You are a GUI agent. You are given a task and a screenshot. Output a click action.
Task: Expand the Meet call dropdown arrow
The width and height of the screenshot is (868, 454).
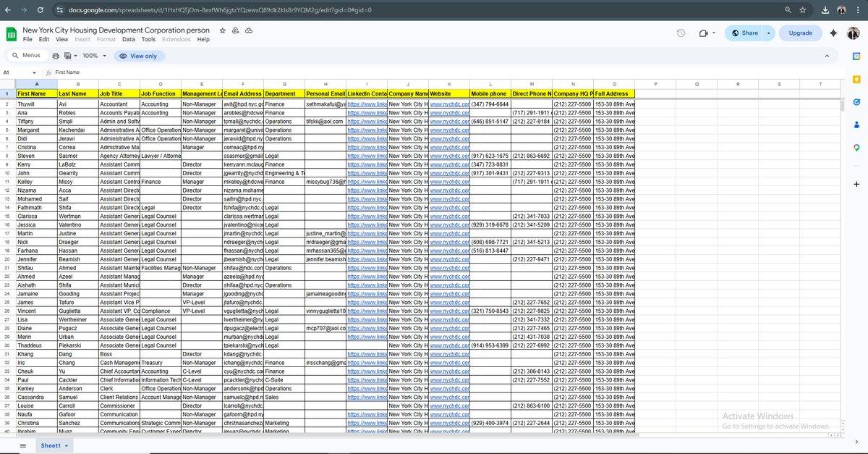click(714, 33)
